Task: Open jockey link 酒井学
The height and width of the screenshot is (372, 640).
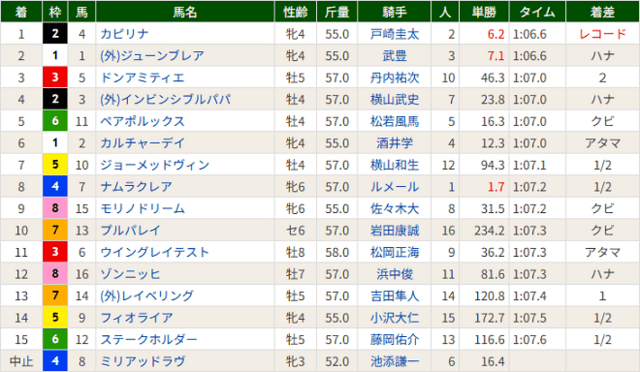Action: pos(394,143)
